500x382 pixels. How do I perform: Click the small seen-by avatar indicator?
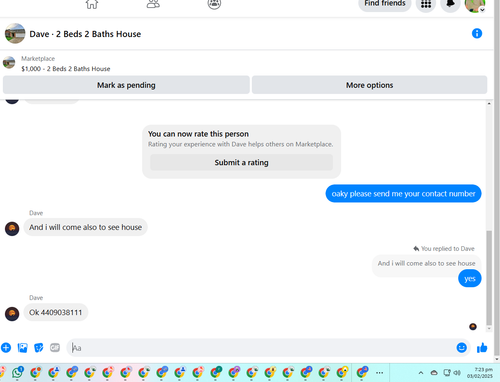(x=473, y=327)
